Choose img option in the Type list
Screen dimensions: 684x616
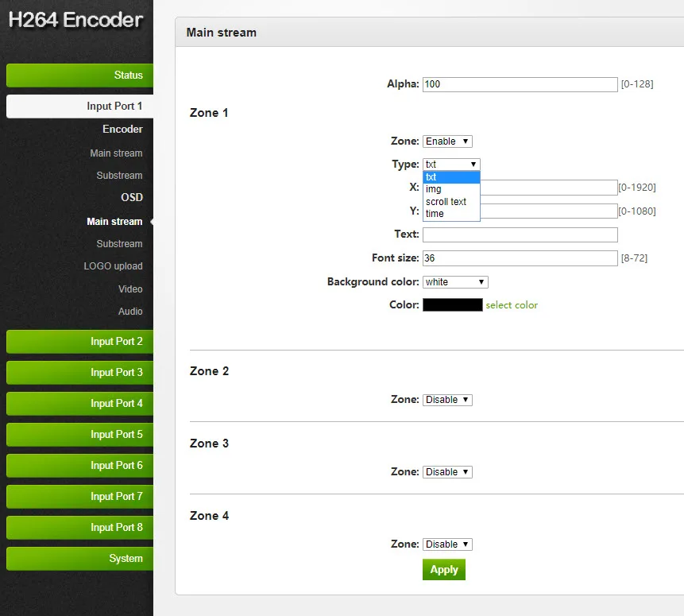click(451, 189)
